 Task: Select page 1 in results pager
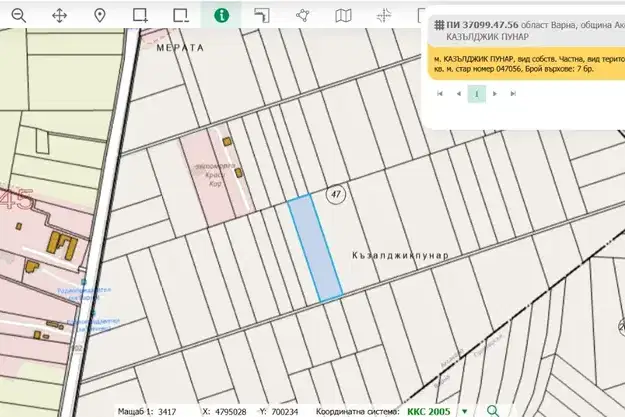pos(476,94)
